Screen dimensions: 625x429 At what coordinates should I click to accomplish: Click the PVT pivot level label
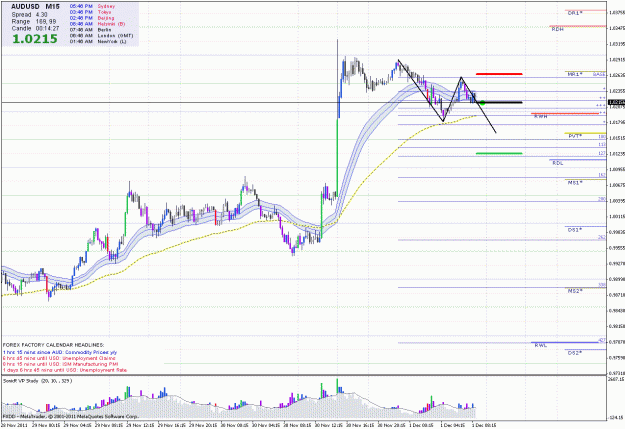tap(575, 136)
